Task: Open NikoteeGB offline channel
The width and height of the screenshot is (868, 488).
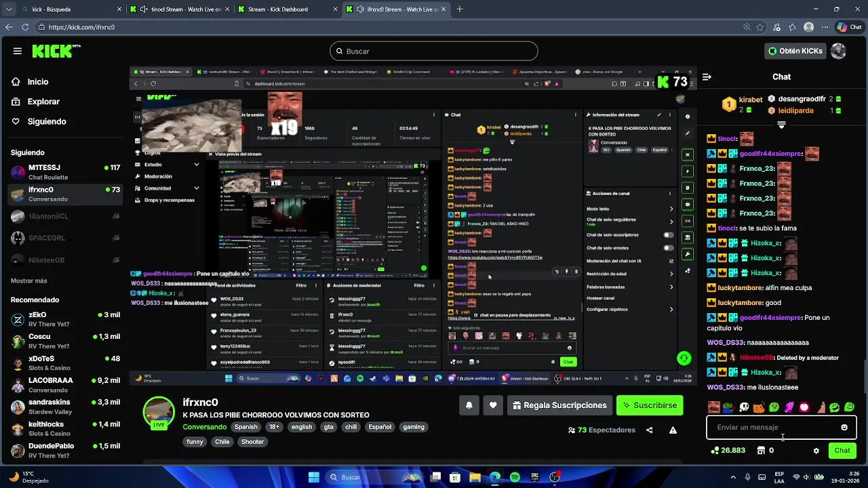Action: [65, 260]
